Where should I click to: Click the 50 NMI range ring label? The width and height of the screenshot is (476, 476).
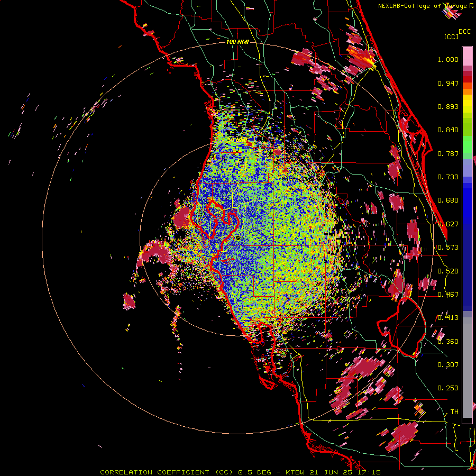click(237, 140)
